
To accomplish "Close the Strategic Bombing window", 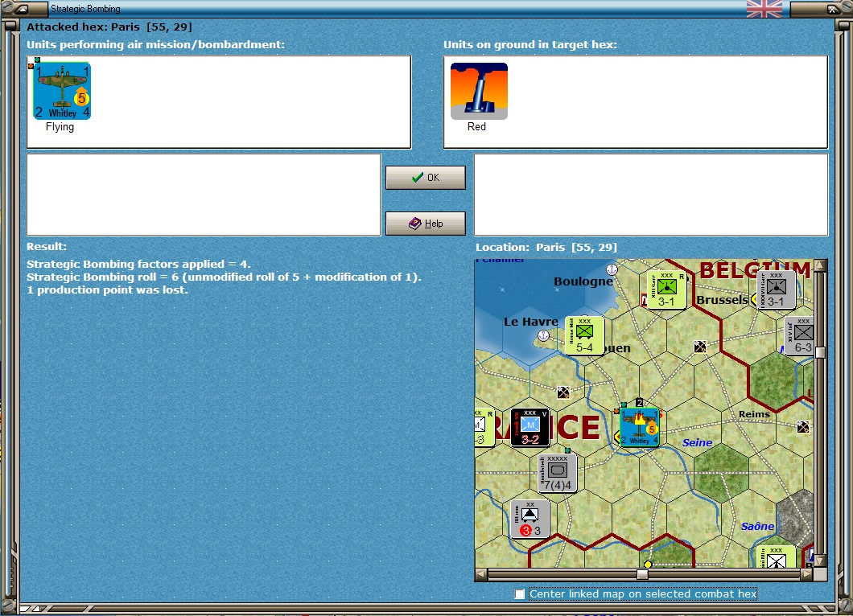I will click(832, 9).
